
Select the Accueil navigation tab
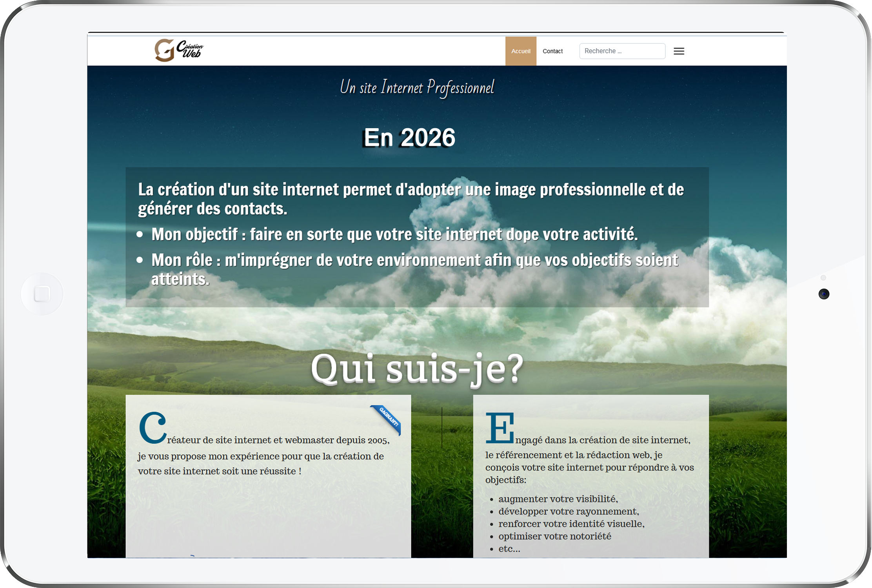click(x=520, y=51)
